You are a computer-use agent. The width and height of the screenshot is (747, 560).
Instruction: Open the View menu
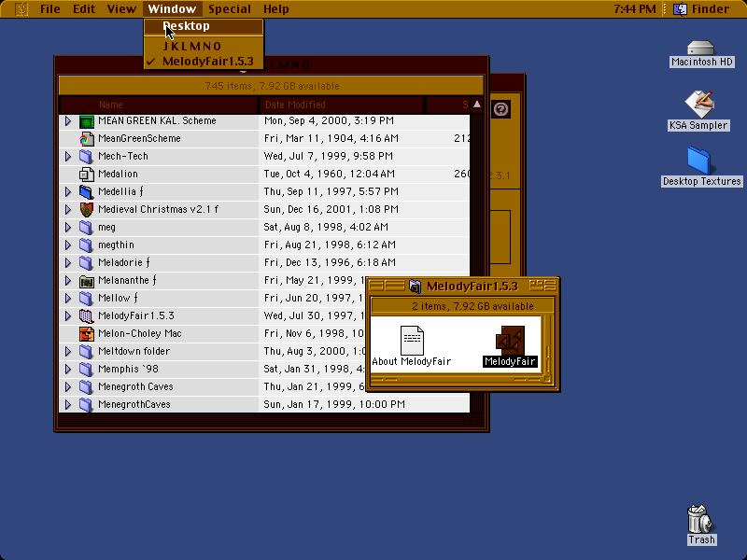click(121, 8)
